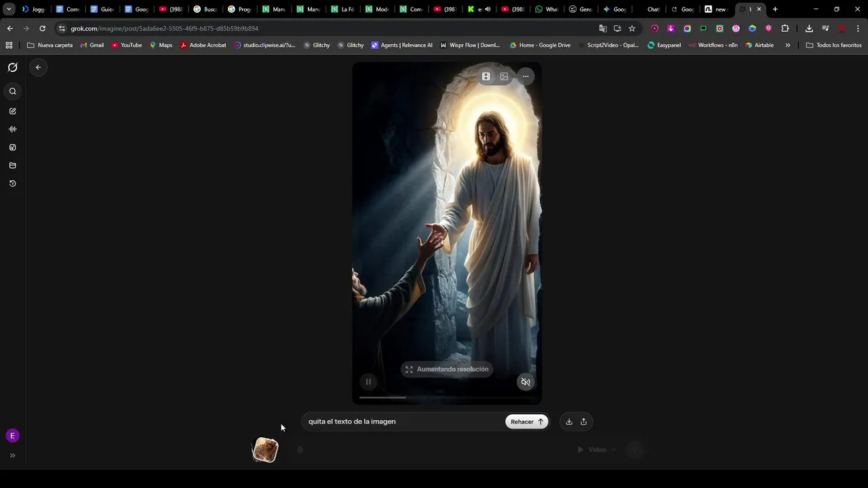
Task: Download the generated video
Action: click(x=569, y=422)
